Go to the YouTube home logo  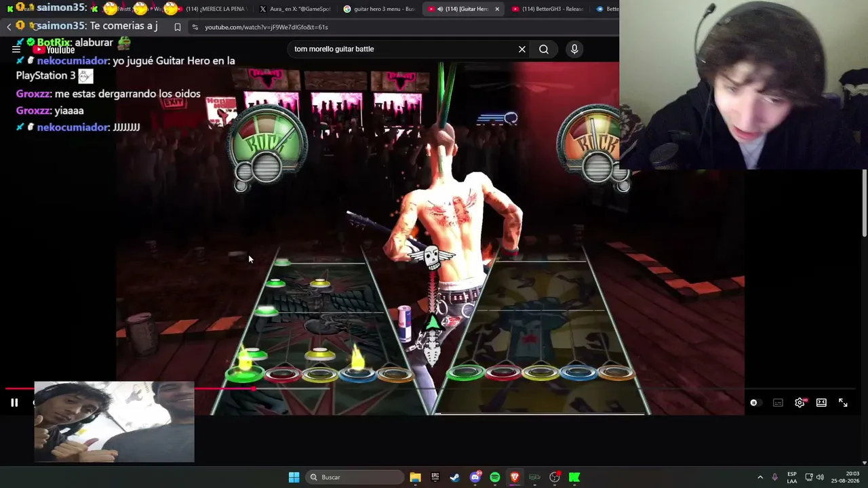tap(54, 49)
